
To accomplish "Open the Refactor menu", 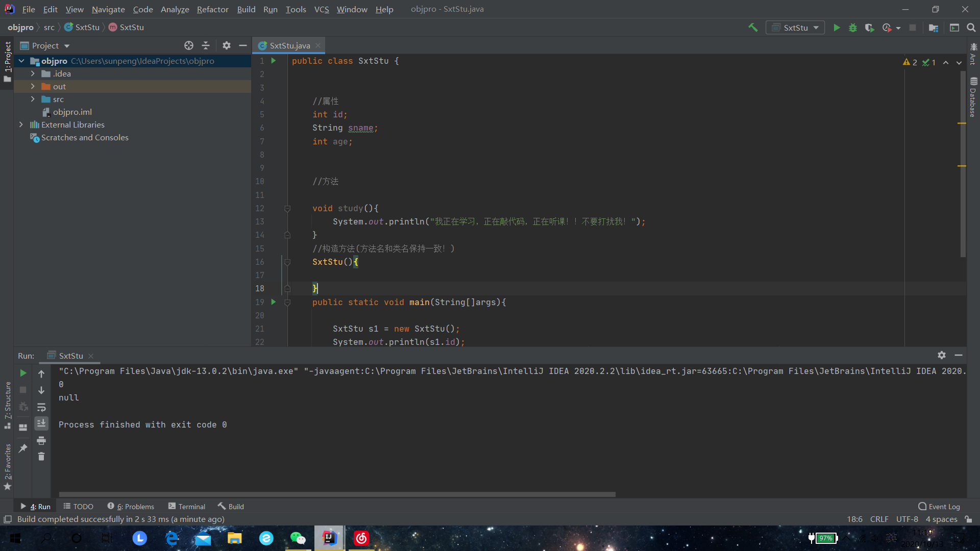I will (x=213, y=9).
